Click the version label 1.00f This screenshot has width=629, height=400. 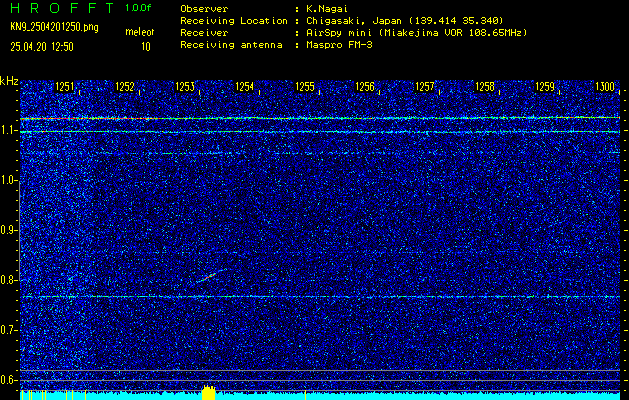point(138,8)
